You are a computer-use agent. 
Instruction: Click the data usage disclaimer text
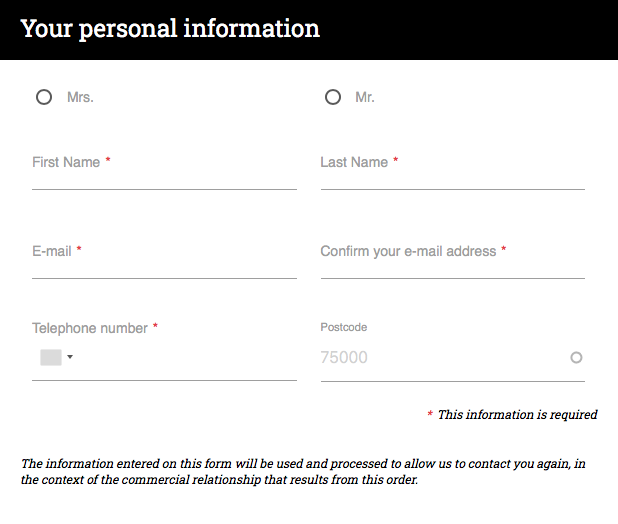coord(303,472)
